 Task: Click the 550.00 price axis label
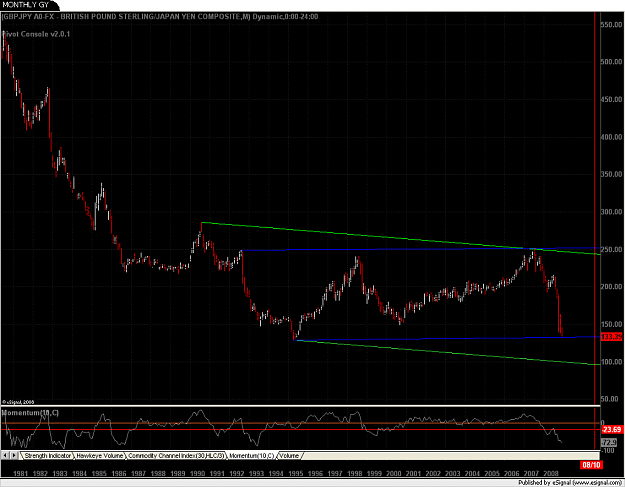(x=611, y=25)
